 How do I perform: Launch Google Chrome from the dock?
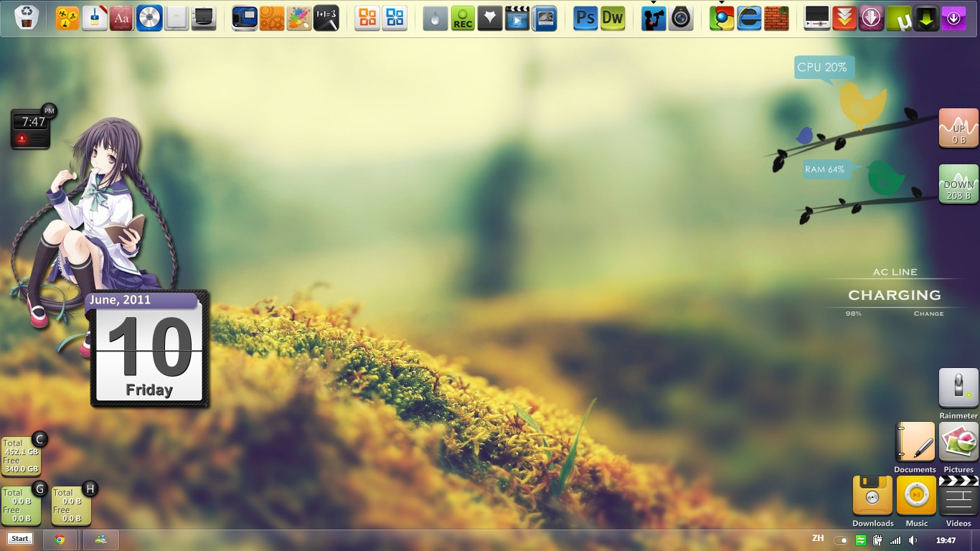click(722, 18)
